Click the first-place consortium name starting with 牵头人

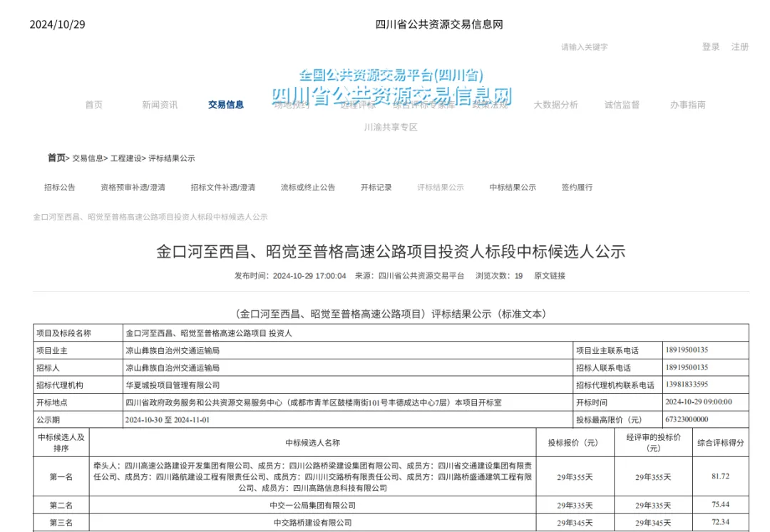pyautogui.click(x=313, y=476)
